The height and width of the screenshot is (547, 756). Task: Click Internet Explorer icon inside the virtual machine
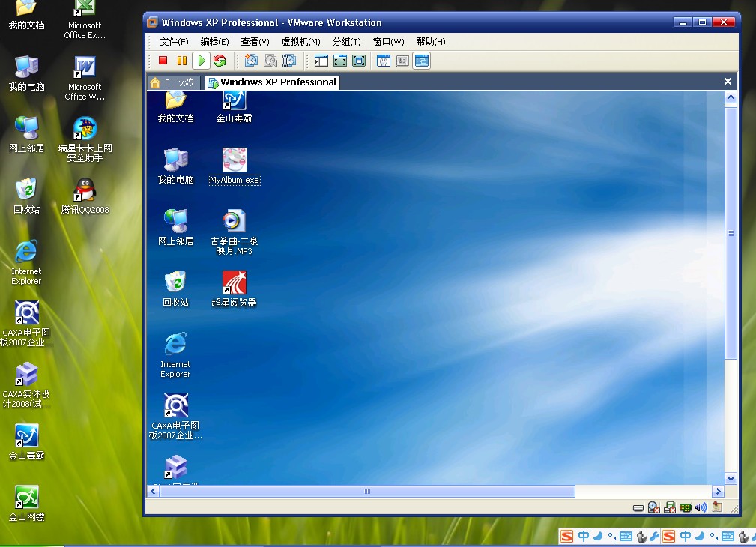tap(175, 355)
